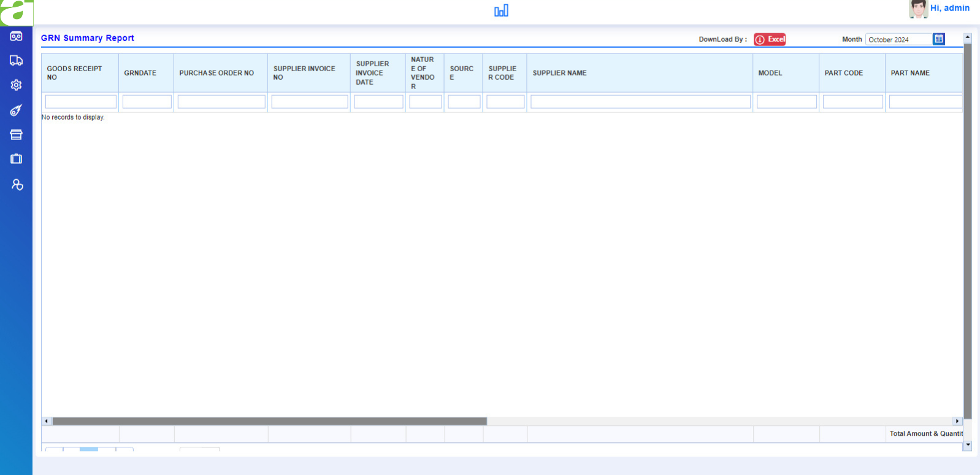Screen dimensions: 980x475
Task: Click the Month field showing October 2024
Action: 898,39
